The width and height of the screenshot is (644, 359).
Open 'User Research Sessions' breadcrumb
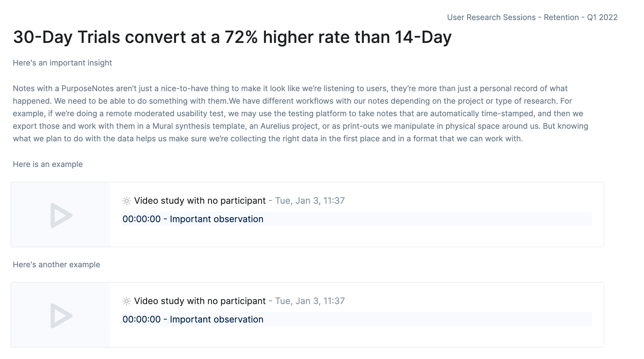491,17
